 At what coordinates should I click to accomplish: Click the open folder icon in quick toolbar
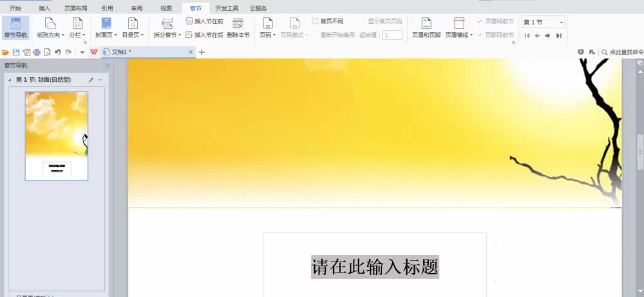pos(5,52)
